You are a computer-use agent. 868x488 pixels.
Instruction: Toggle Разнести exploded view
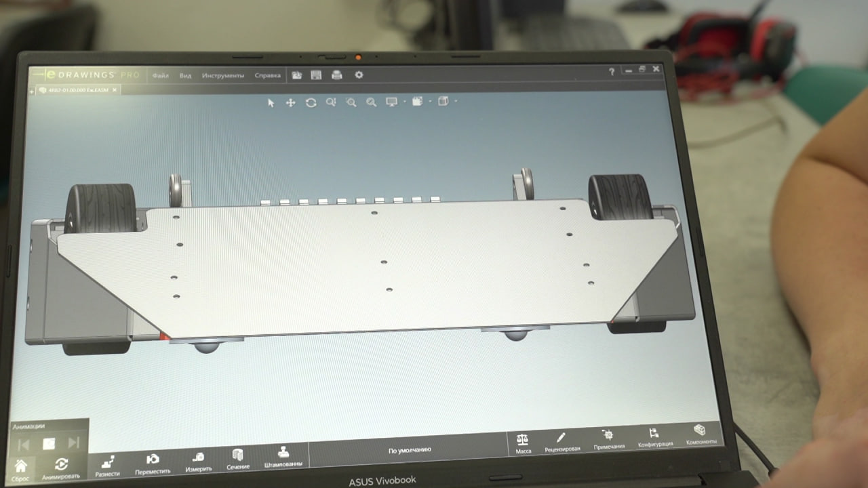pyautogui.click(x=107, y=465)
